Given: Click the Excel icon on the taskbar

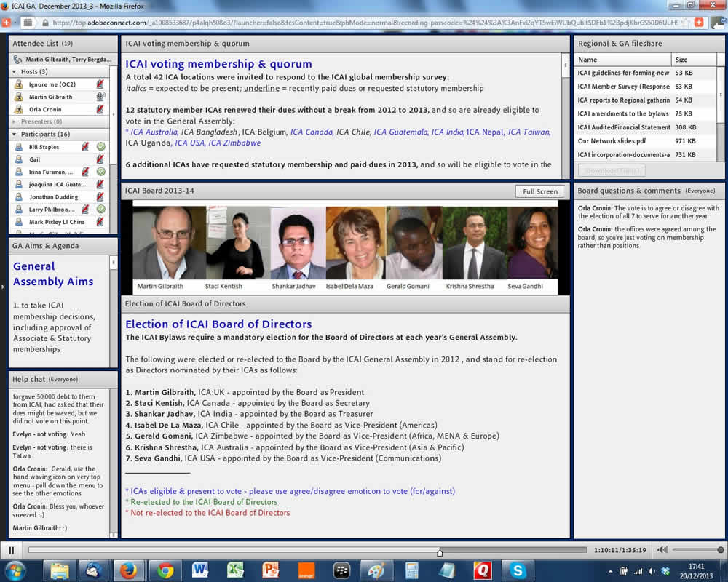Looking at the screenshot, I should point(235,570).
